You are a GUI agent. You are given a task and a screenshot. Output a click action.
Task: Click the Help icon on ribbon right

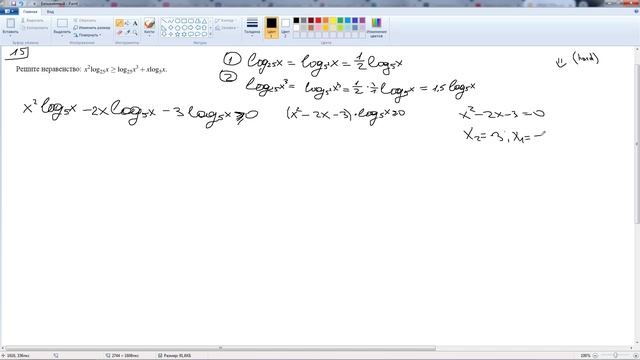tap(636, 11)
